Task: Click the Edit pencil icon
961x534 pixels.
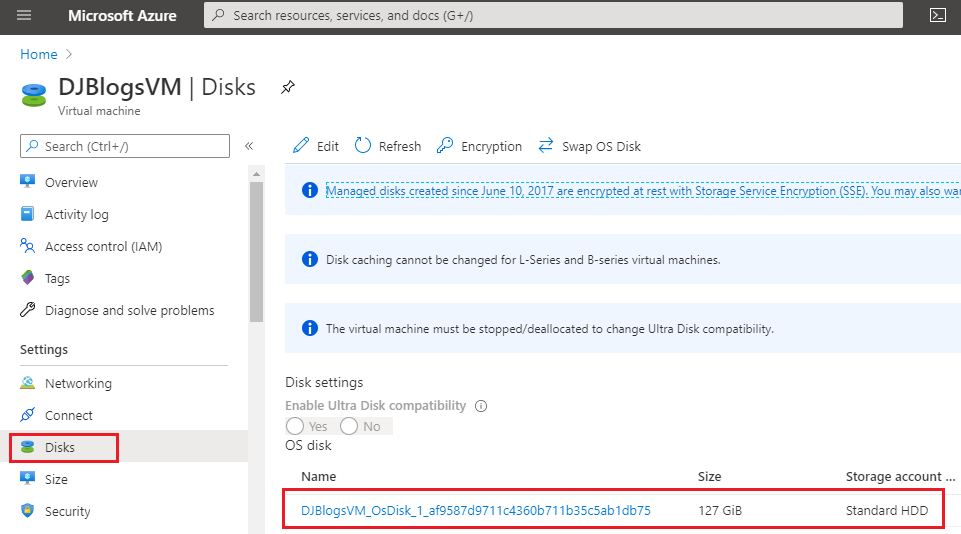Action: (301, 145)
